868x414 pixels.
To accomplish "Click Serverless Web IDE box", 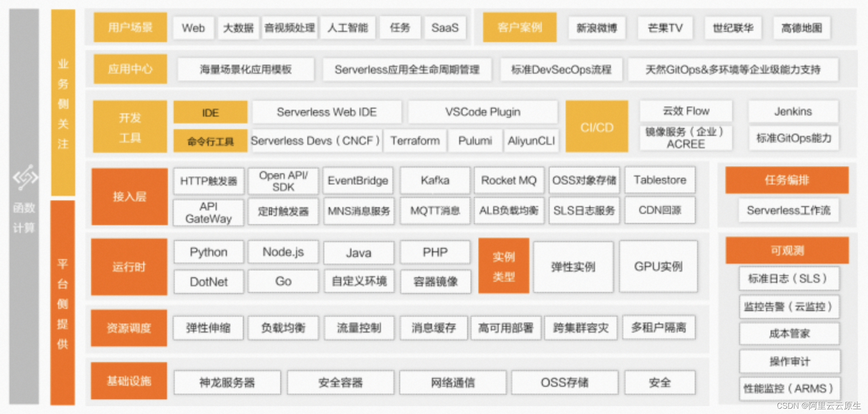I will point(326,112).
